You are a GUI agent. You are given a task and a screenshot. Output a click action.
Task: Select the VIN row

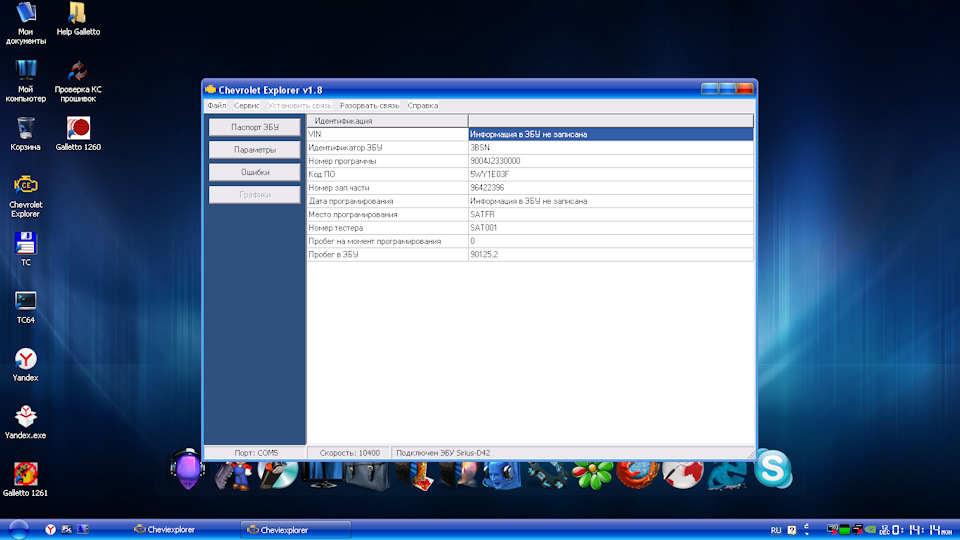tap(530, 134)
